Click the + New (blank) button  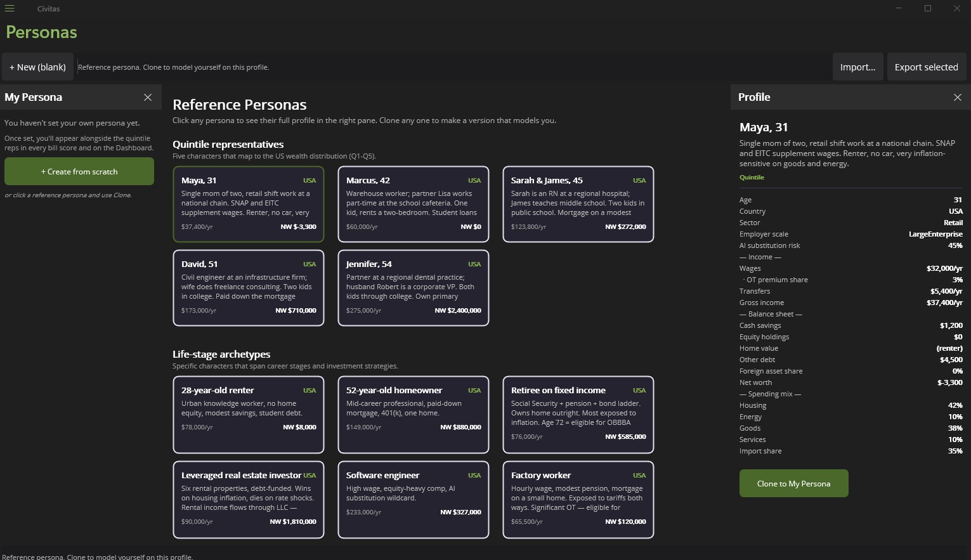37,67
